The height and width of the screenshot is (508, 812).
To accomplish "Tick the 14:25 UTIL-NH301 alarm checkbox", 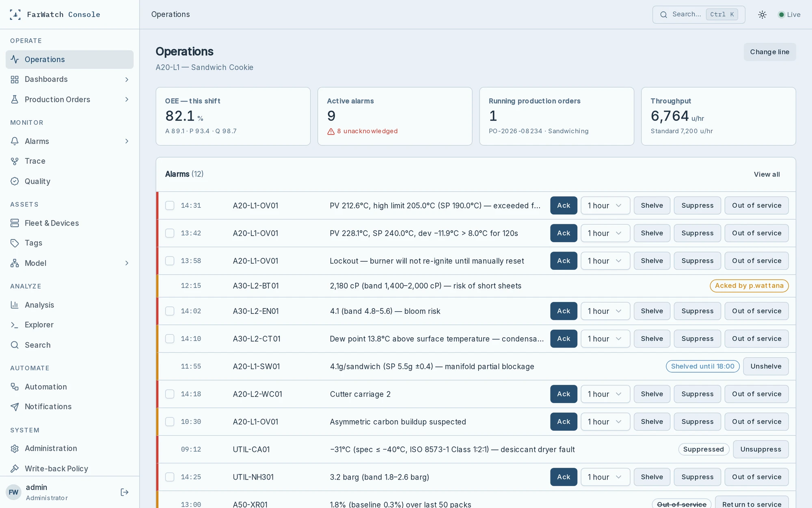I will click(x=170, y=477).
